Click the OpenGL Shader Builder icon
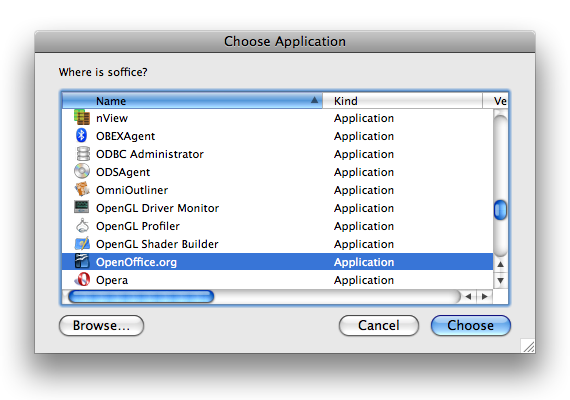 82,244
